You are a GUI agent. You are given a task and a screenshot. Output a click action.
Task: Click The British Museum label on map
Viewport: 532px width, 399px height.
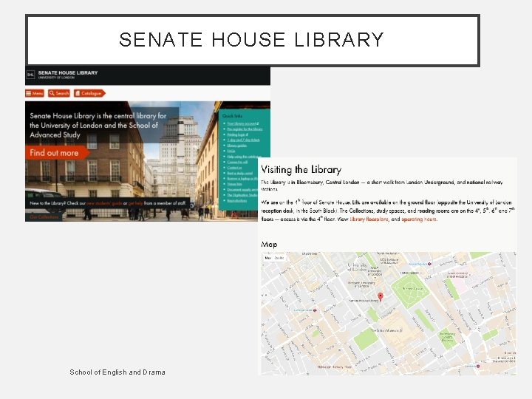pyautogui.click(x=386, y=330)
